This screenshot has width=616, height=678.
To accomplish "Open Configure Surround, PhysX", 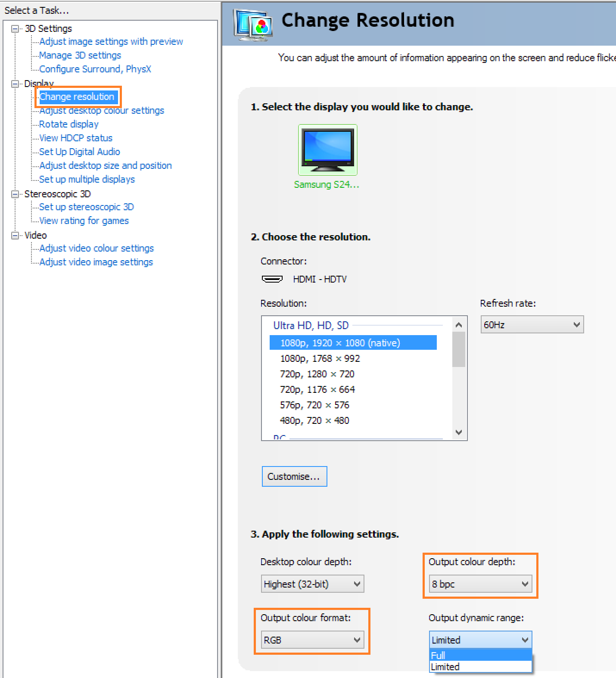I will (95, 69).
